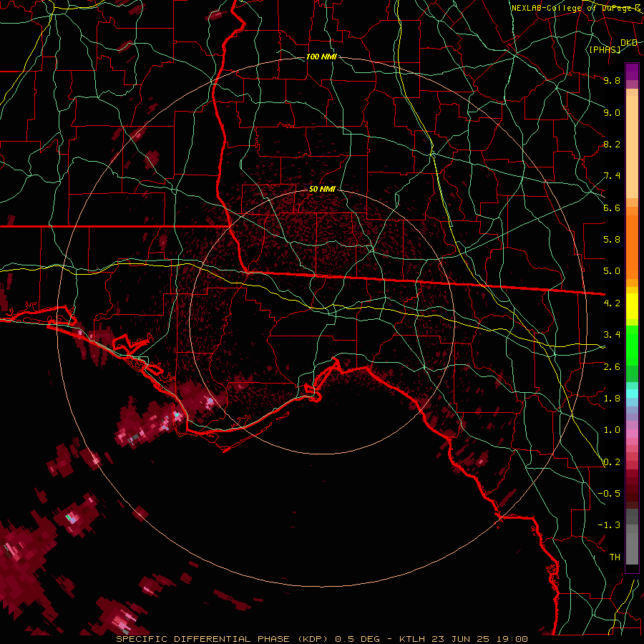Click the 1.0 value on the color scale

[612, 430]
